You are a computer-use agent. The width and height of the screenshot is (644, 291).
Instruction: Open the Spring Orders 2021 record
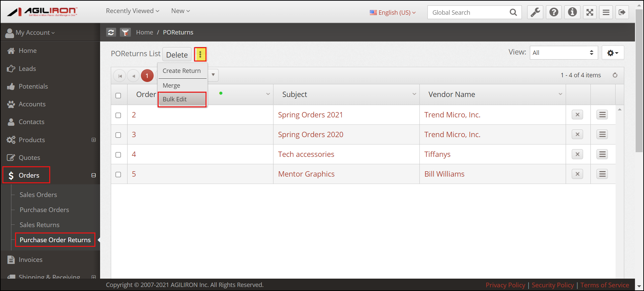[x=310, y=115]
